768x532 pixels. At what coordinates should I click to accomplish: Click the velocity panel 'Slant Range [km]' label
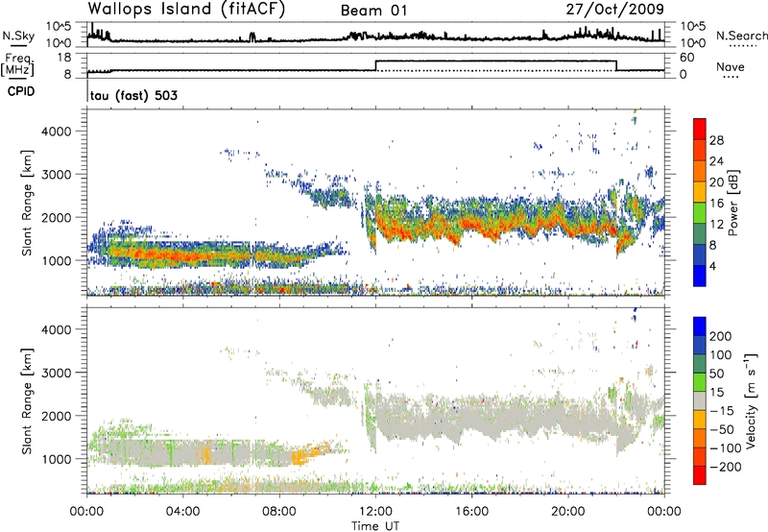coord(27,400)
